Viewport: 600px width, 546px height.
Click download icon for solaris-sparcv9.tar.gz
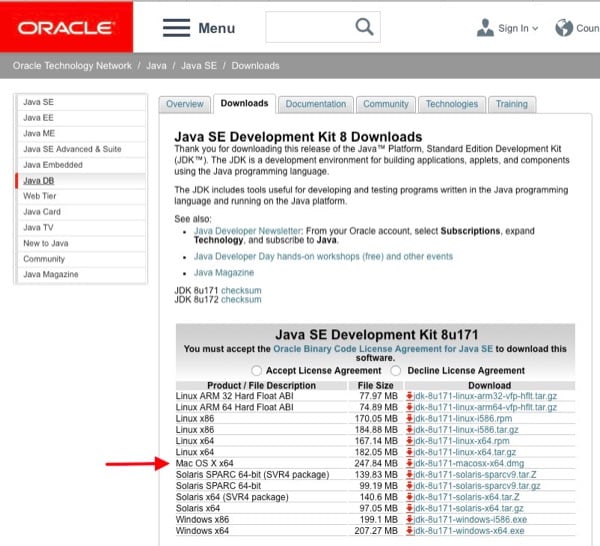[409, 486]
